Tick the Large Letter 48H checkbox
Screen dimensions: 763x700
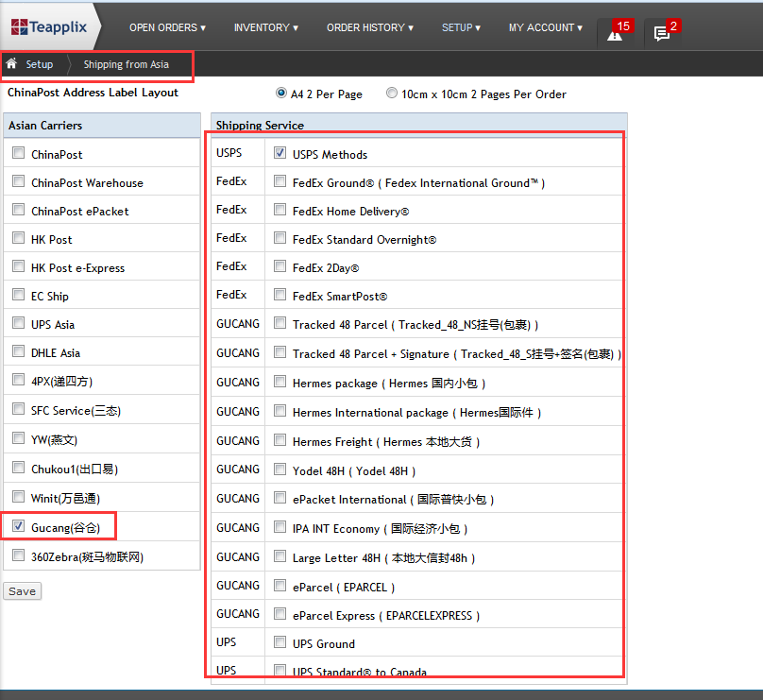[x=280, y=555]
